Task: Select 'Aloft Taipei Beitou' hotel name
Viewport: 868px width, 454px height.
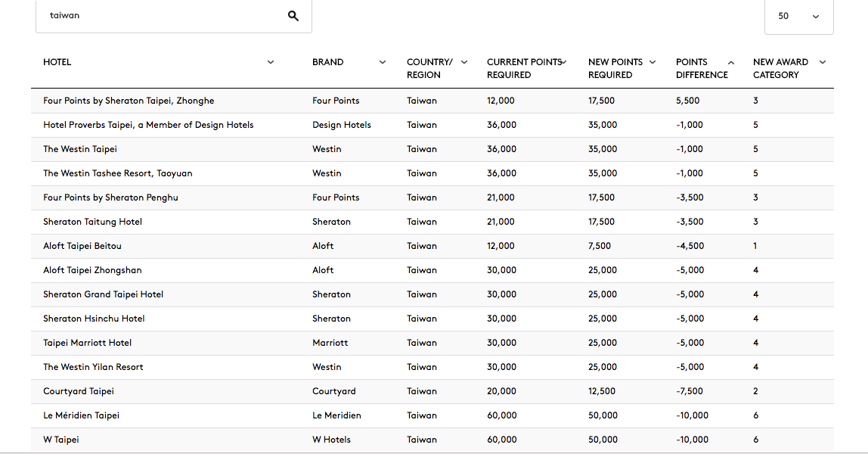Action: [x=82, y=246]
